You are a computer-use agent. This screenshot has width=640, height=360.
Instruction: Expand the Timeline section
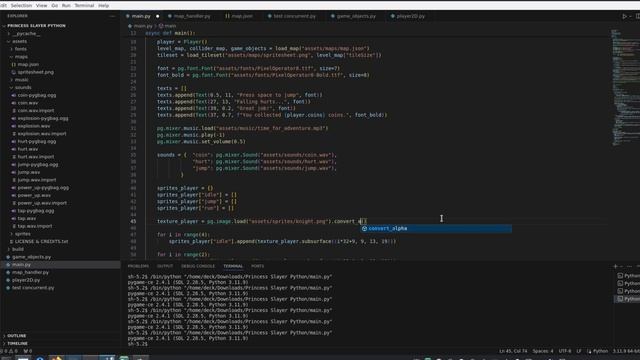point(17,343)
